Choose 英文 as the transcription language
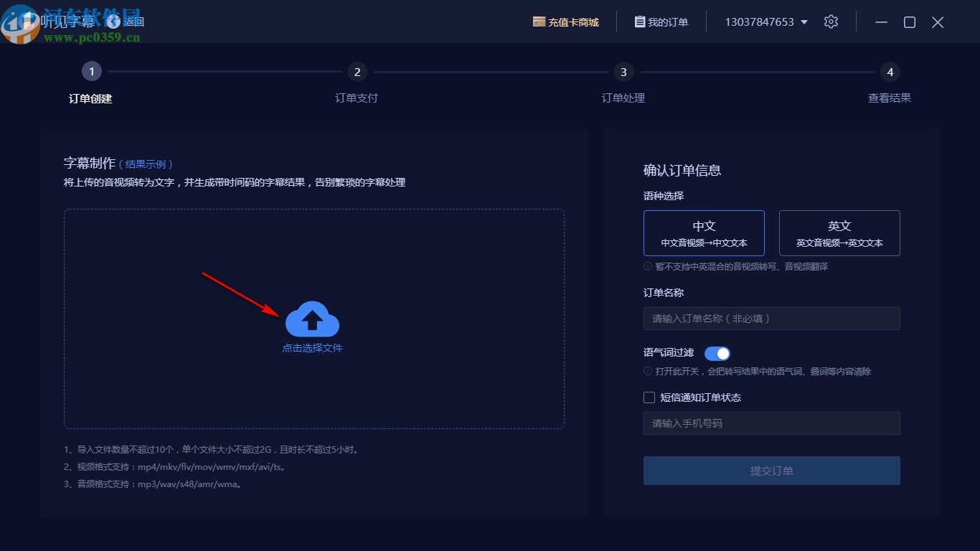The width and height of the screenshot is (980, 551). [x=839, y=233]
